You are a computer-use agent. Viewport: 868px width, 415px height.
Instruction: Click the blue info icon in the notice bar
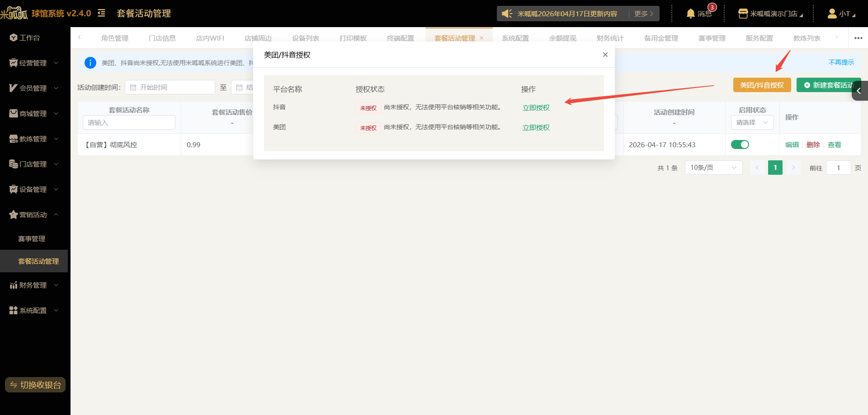coord(90,63)
